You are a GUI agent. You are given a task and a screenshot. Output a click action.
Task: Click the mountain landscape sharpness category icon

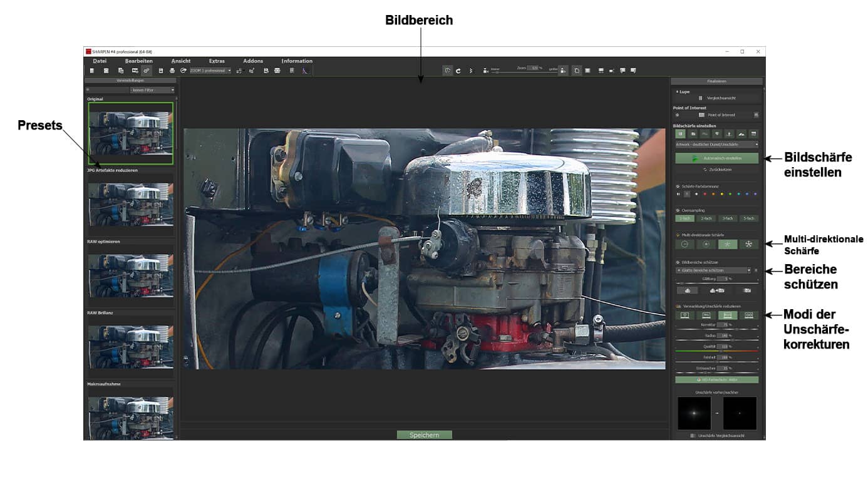[742, 133]
